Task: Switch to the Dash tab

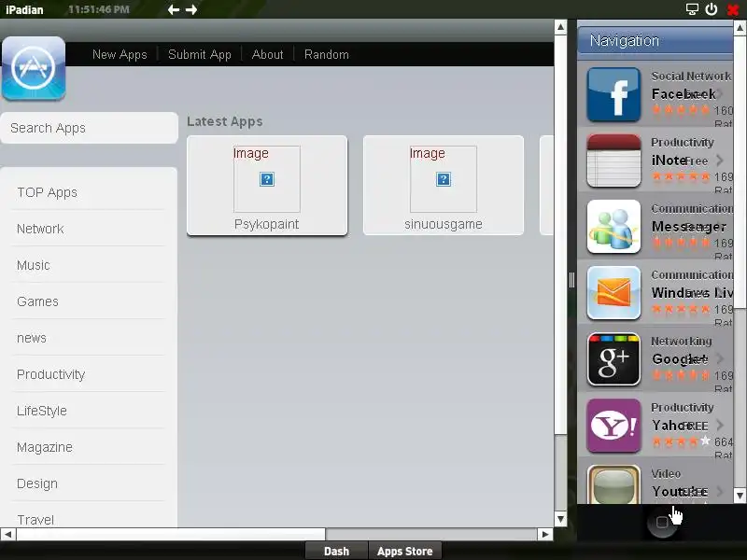Action: tap(336, 551)
